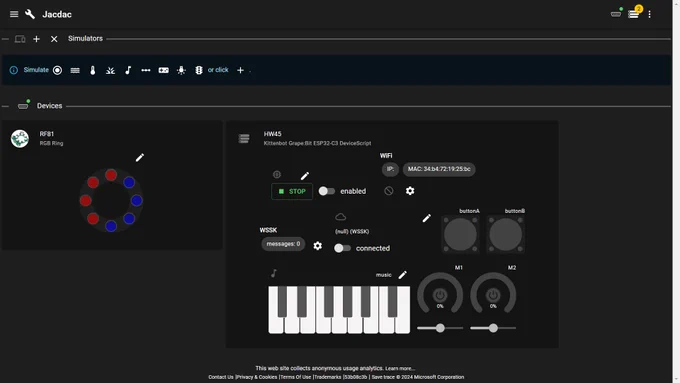Image resolution: width=680 pixels, height=383 pixels.
Task: Add a simulator with plus beside Simulators
Action: [x=36, y=39]
